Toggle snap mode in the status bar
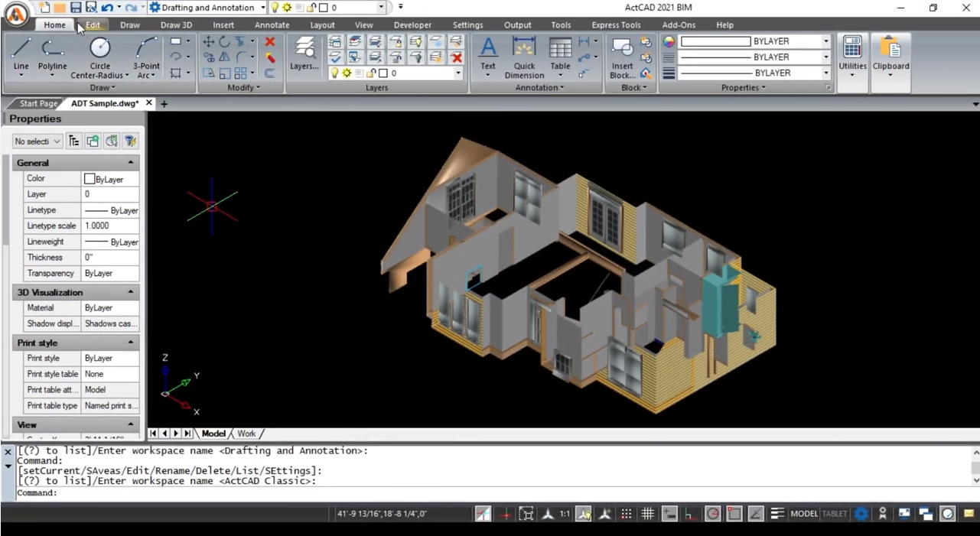The width and height of the screenshot is (980, 536). [626, 513]
